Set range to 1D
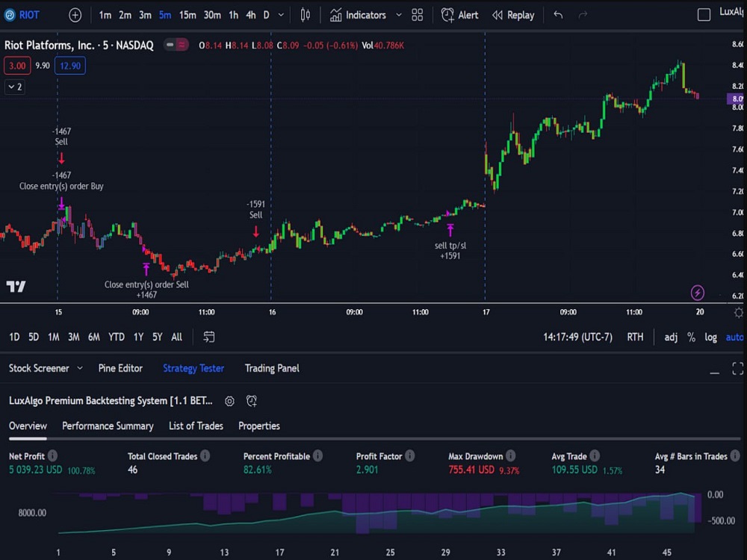747x560 pixels. (14, 337)
